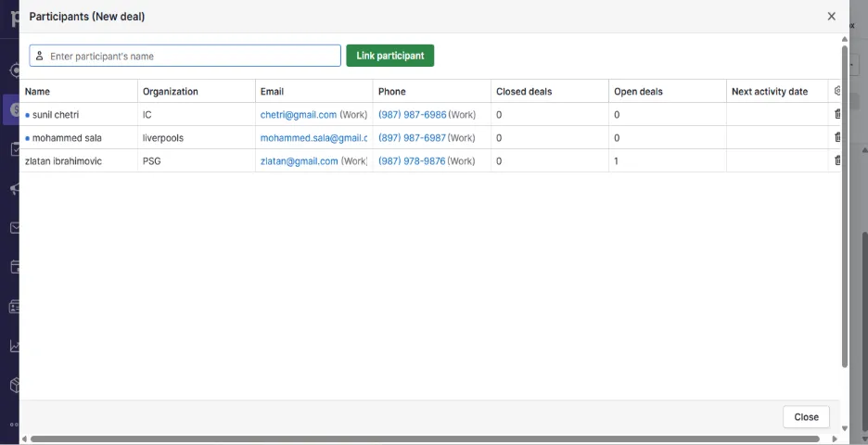Image resolution: width=868 pixels, height=445 pixels.
Task: Open mohammed.sala@gmail email link
Action: coord(313,138)
